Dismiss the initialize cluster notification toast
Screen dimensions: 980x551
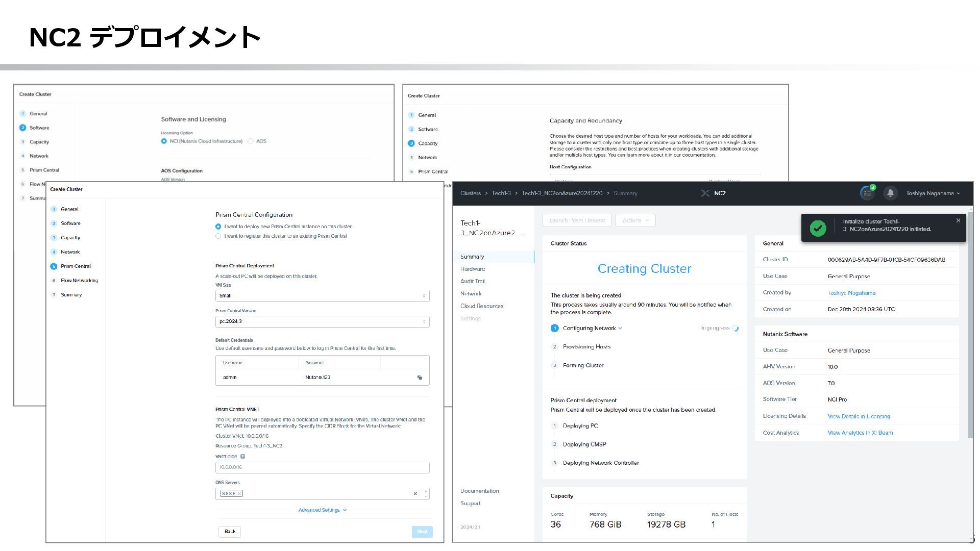tap(958, 220)
